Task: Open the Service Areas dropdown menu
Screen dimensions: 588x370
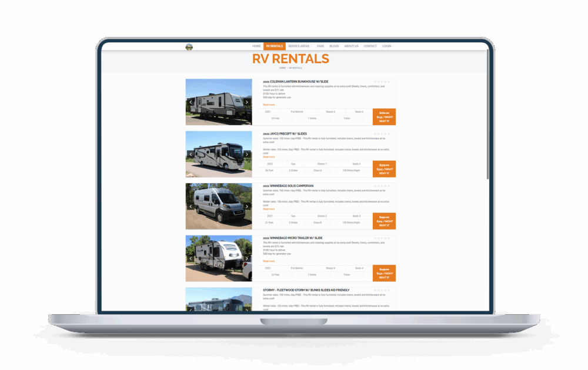Action: click(300, 46)
